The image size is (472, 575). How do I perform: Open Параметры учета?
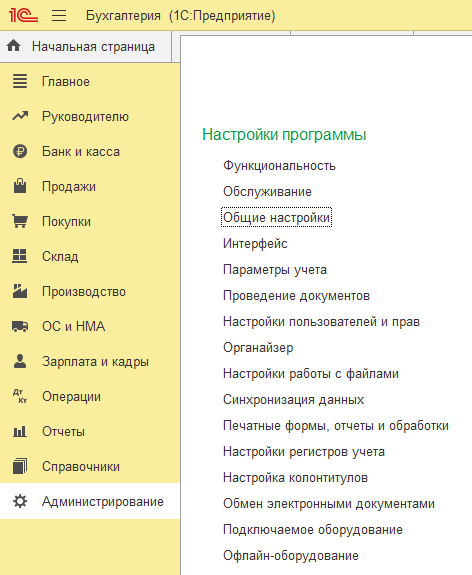[x=275, y=270]
